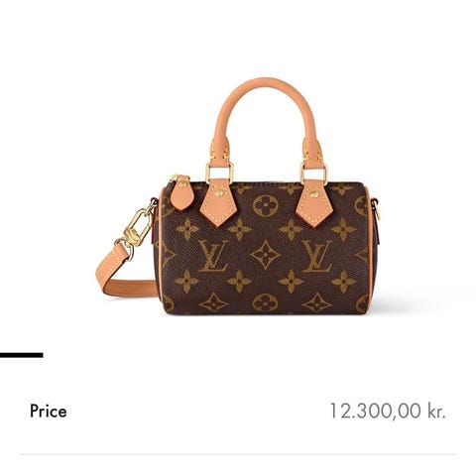Viewport: 476px width, 476px height.
Task: Click the right gold handle buckle ring
Action: click(313, 174)
